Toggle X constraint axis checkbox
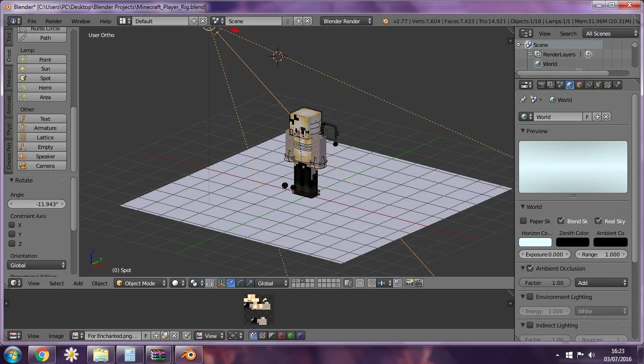Image resolution: width=644 pixels, height=364 pixels. click(x=12, y=225)
